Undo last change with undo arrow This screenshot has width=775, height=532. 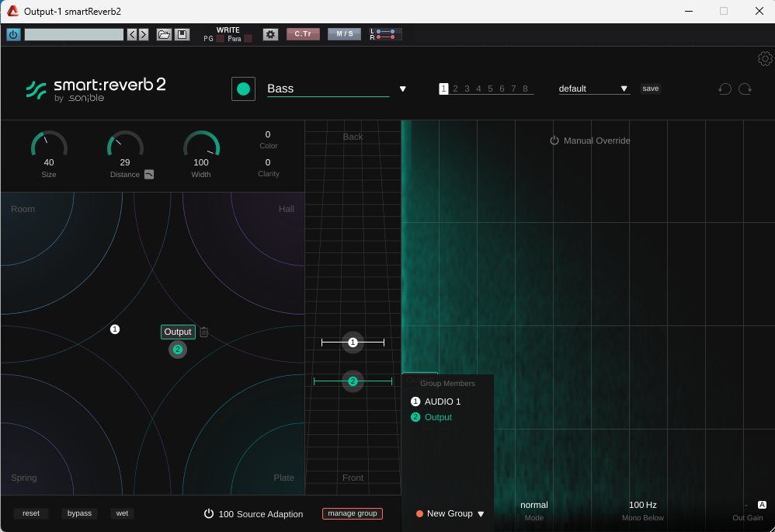click(x=725, y=89)
